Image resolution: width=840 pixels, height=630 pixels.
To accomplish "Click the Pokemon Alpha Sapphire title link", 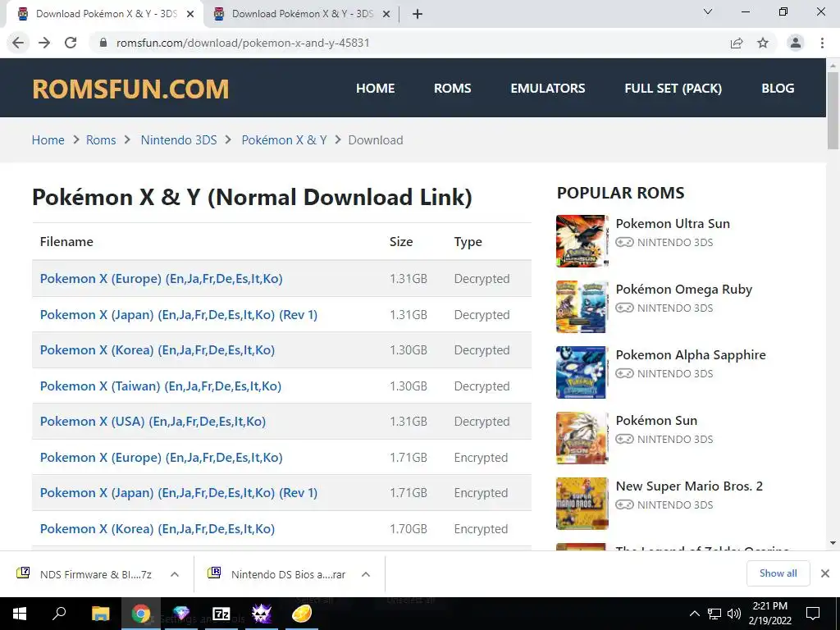I will 691,354.
